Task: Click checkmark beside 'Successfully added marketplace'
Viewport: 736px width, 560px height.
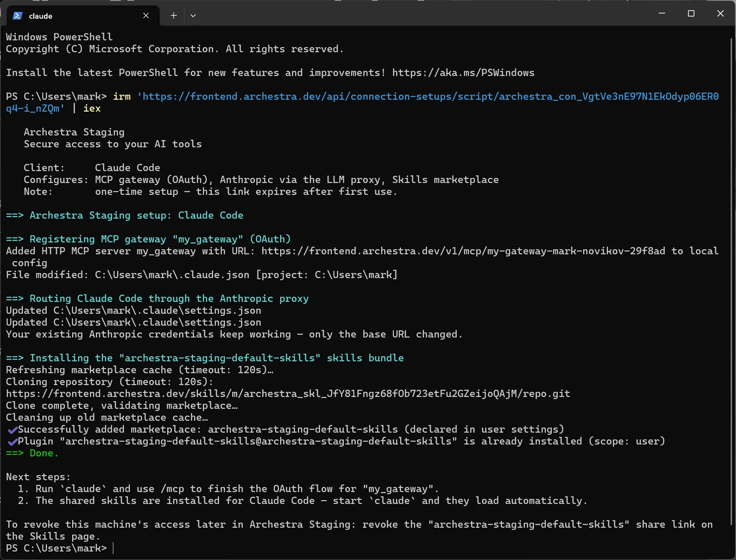Action: click(x=12, y=430)
